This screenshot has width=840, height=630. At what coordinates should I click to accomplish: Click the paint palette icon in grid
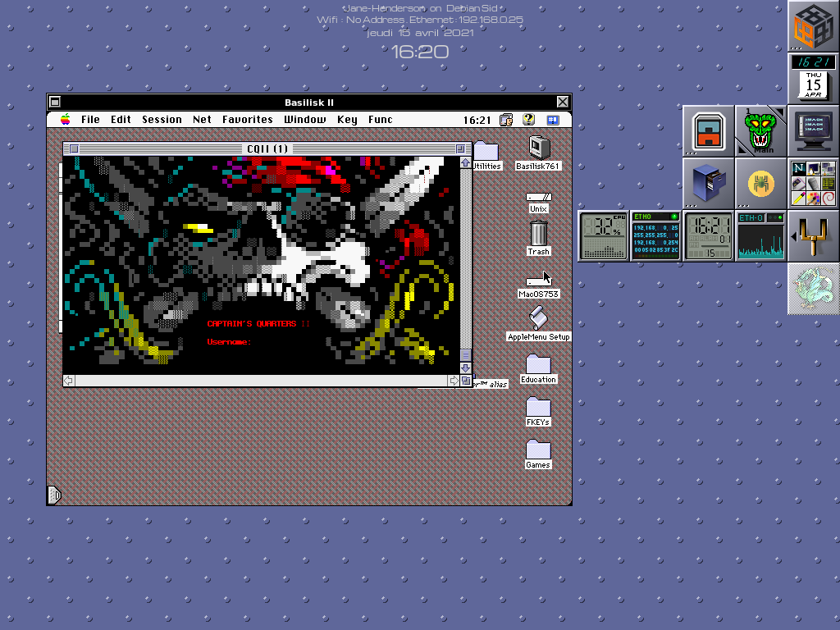click(x=813, y=199)
